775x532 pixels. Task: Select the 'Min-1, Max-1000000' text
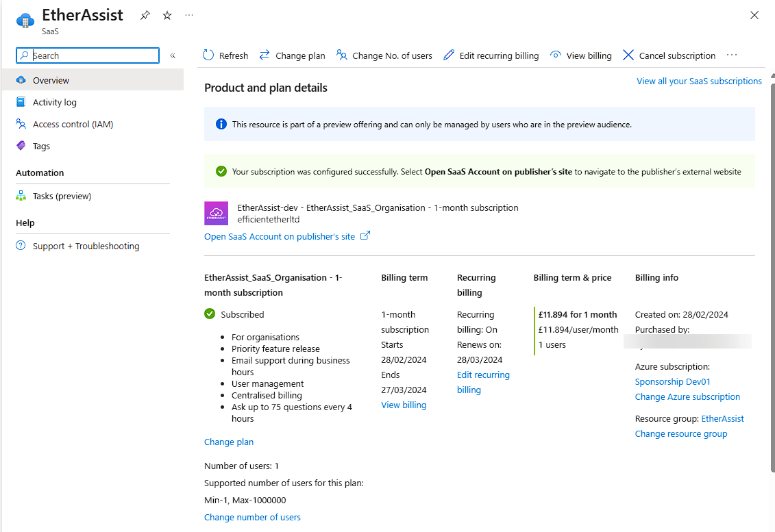[245, 500]
